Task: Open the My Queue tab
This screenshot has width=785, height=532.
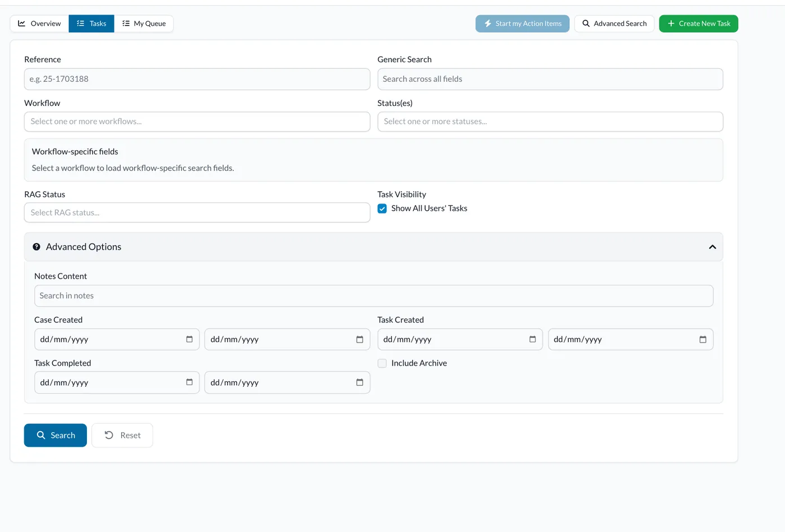Action: [144, 24]
